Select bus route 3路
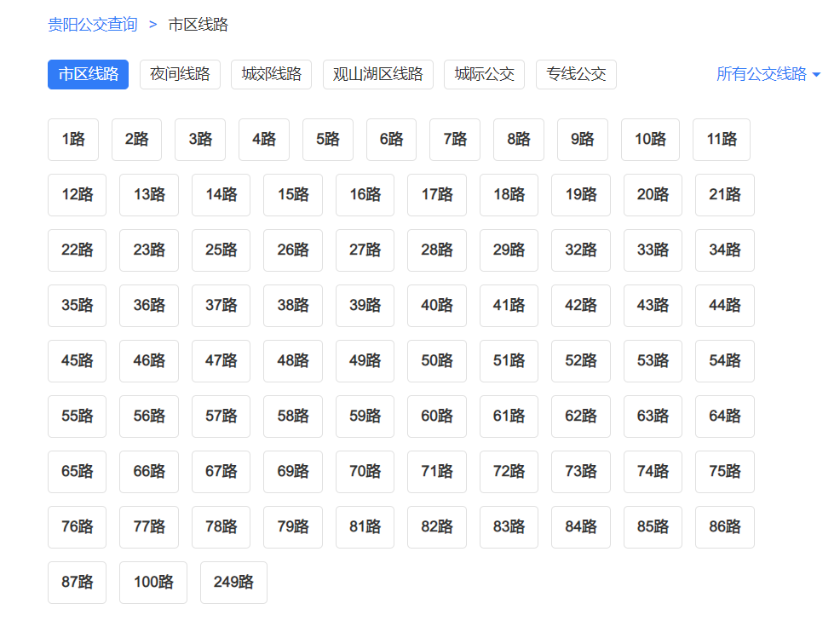Screen dimensions: 840x632 [x=200, y=140]
